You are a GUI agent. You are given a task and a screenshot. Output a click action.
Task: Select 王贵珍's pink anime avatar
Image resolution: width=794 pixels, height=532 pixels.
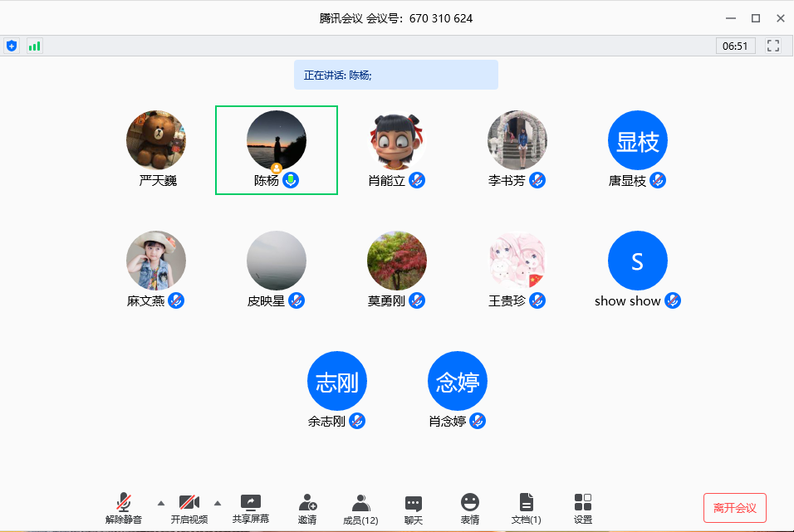pos(517,261)
